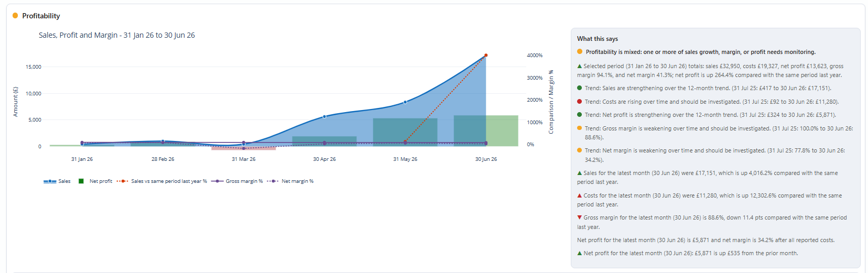Viewport: 868px width, 273px height.
Task: Toggle the Gross margin % legend entry
Action: tap(237, 181)
